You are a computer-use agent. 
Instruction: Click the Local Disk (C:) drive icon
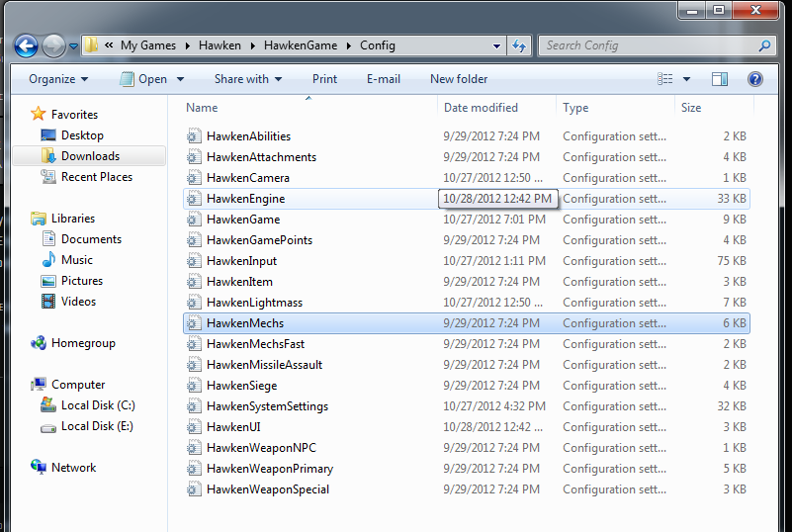click(48, 405)
